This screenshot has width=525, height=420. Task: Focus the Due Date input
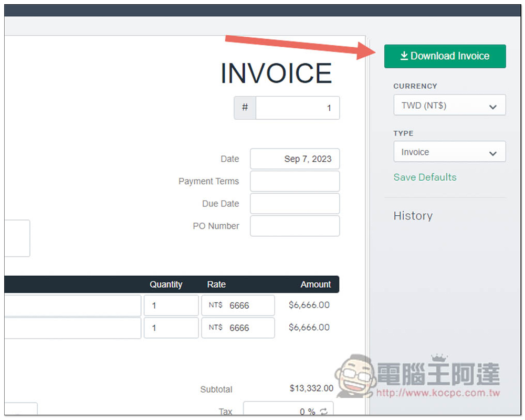tap(295, 204)
